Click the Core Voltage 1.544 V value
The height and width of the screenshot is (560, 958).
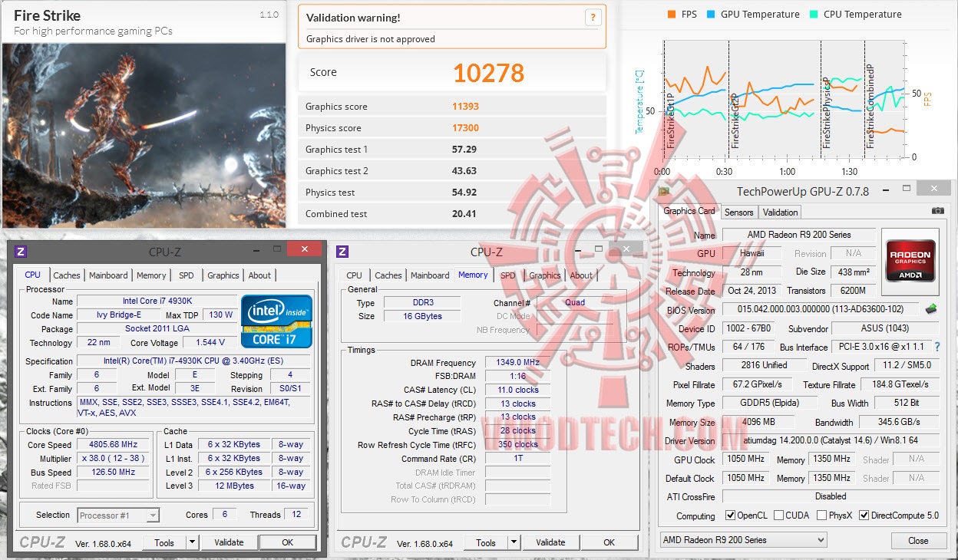coord(210,343)
